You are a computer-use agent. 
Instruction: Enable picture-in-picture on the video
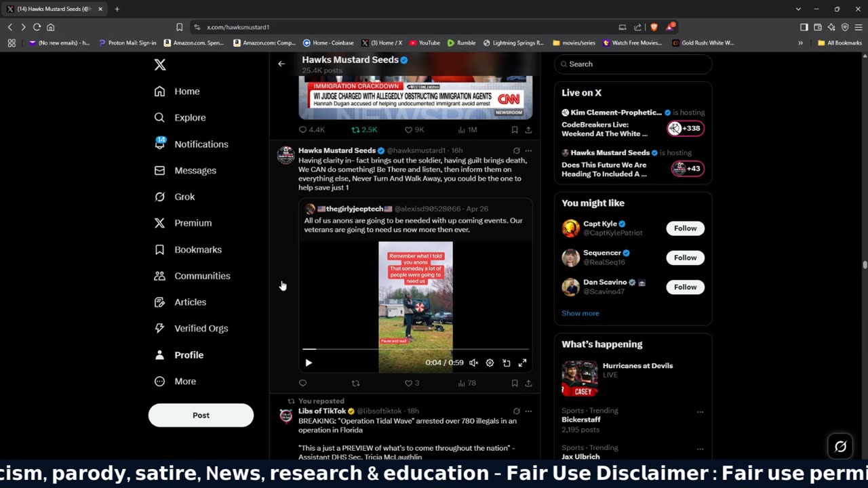(506, 363)
